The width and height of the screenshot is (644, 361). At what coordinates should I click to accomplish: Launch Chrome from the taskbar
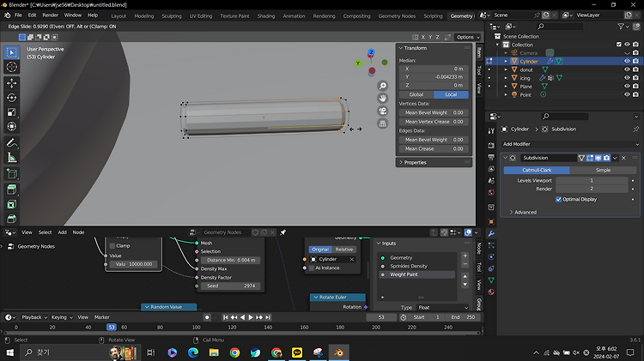pos(235,352)
